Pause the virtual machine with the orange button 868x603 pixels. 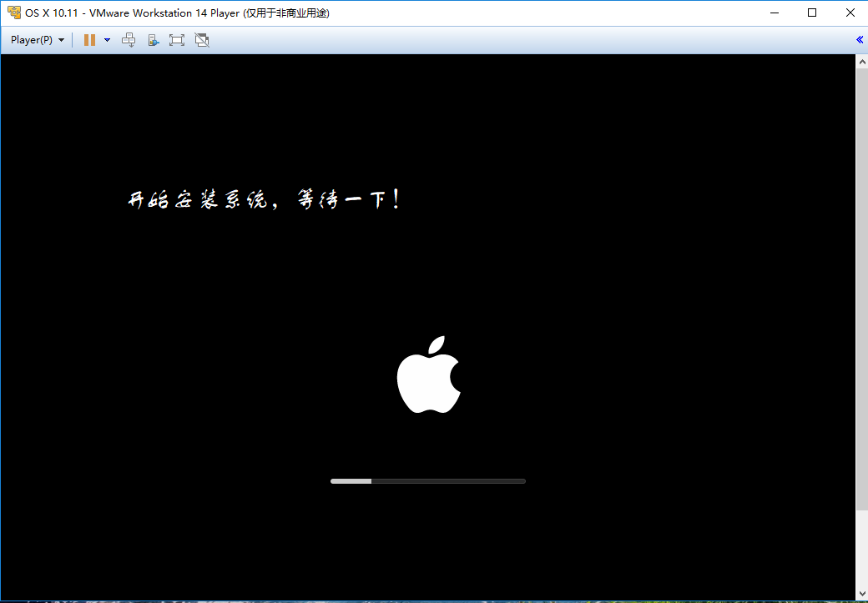[89, 40]
